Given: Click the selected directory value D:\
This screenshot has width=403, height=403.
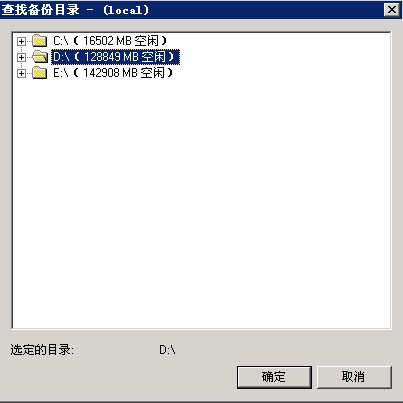Looking at the screenshot, I should 167,350.
